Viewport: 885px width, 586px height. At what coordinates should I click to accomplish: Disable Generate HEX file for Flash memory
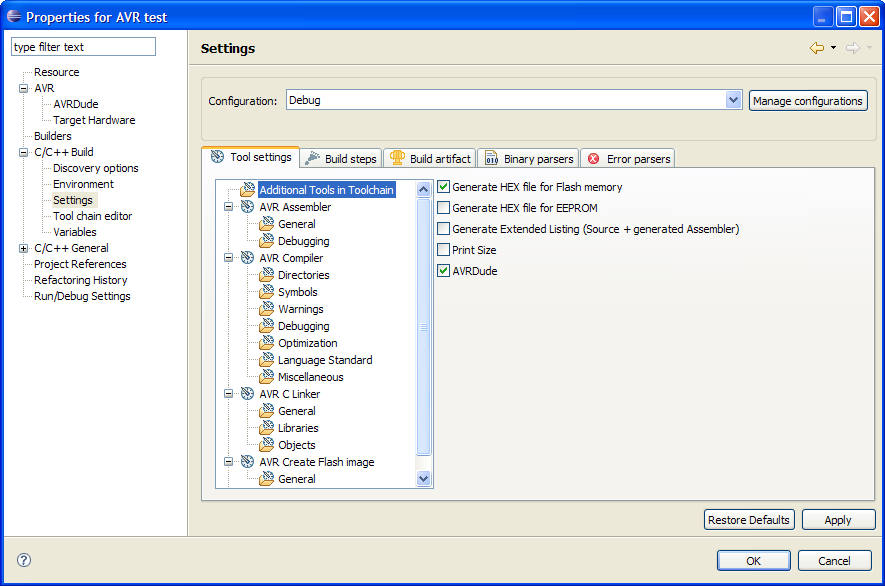point(444,187)
